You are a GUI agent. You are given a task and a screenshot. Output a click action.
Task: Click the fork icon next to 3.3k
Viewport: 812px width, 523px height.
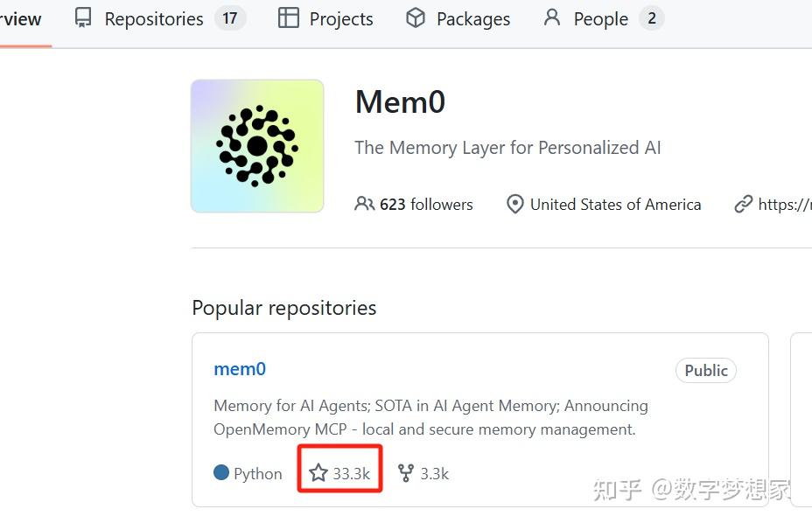point(405,472)
